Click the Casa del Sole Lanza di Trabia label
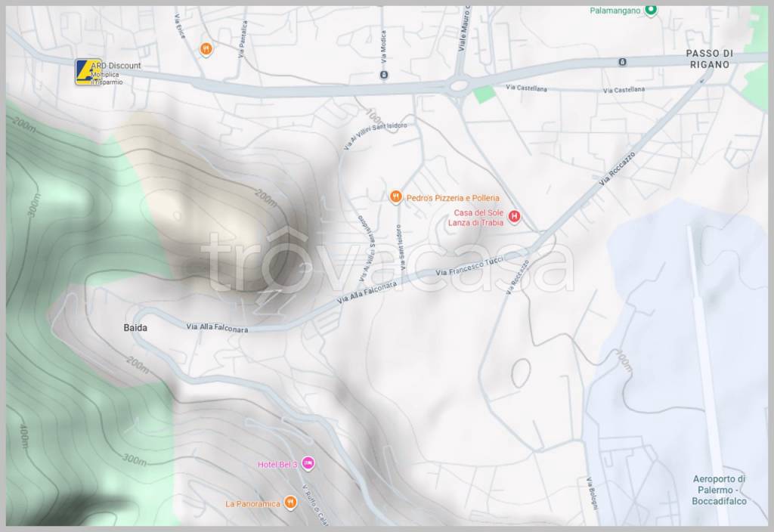This screenshot has width=774, height=532. [x=478, y=218]
